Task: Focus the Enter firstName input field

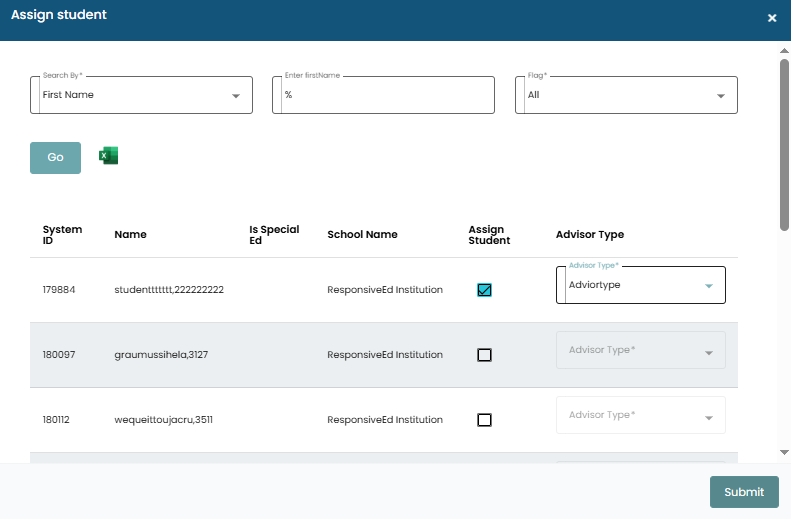Action: click(x=383, y=95)
